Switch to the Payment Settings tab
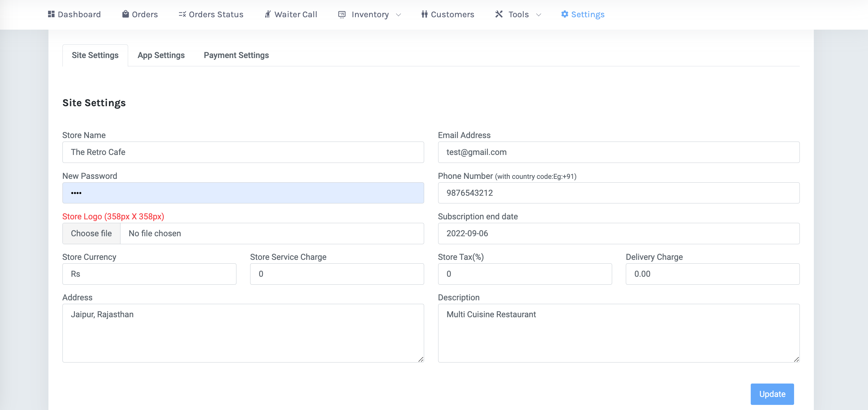This screenshot has width=868, height=410. point(236,55)
